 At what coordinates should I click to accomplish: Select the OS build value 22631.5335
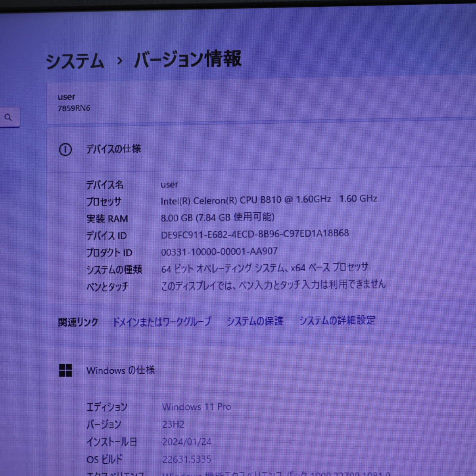187,459
